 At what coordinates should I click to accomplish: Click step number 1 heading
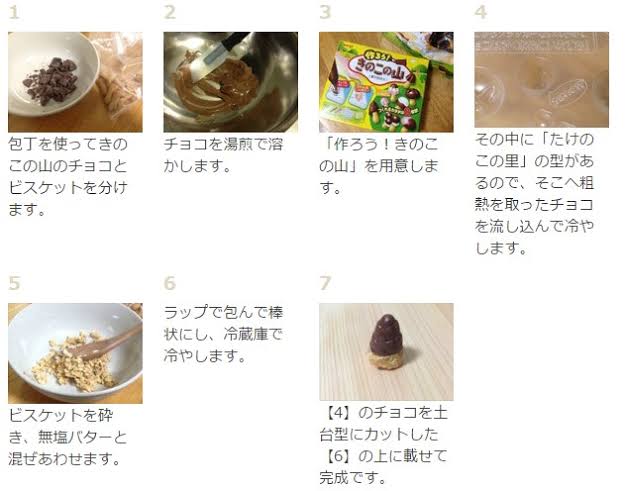(x=14, y=12)
